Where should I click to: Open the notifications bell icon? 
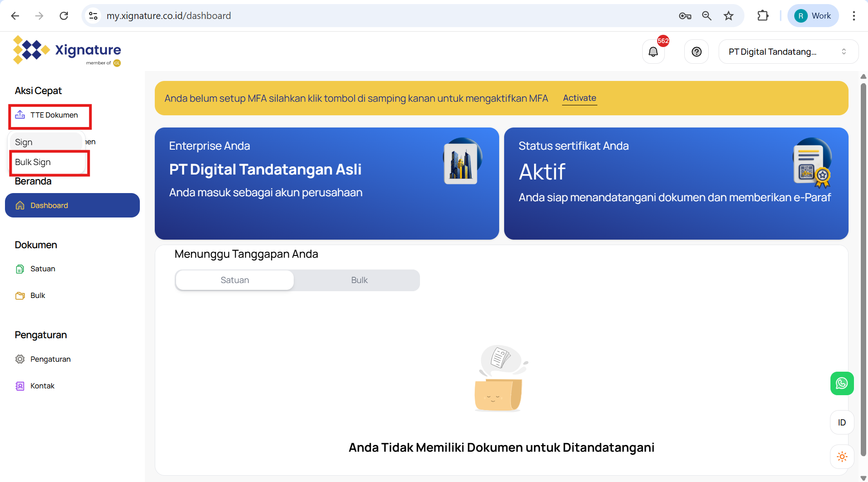coord(653,52)
